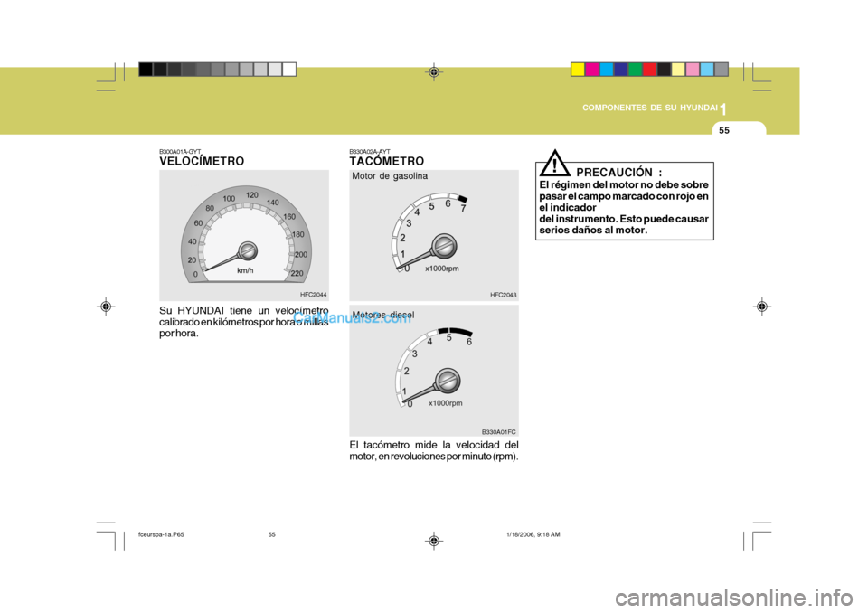Pick the green swatch in the color bar
Viewport: 868px width, 613px height.
coord(636,70)
